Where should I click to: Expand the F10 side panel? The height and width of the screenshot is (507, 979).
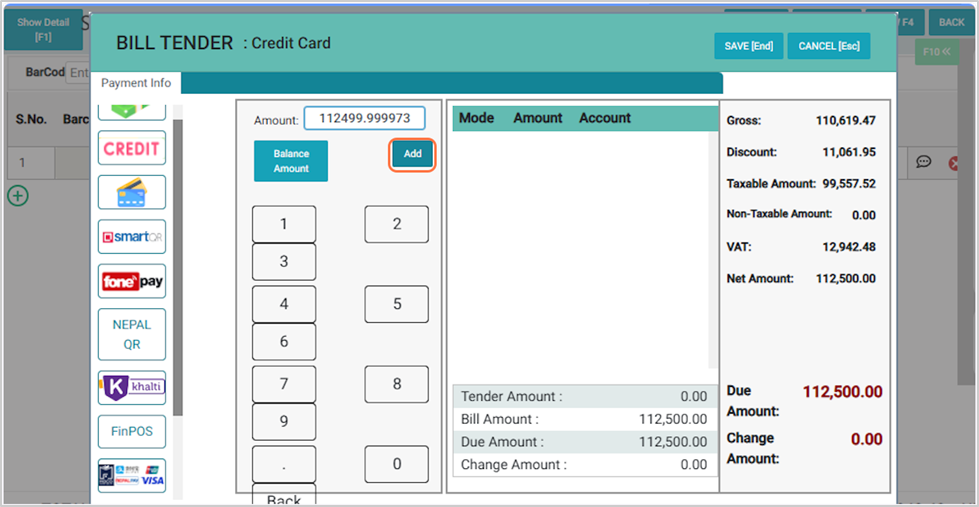click(x=937, y=51)
